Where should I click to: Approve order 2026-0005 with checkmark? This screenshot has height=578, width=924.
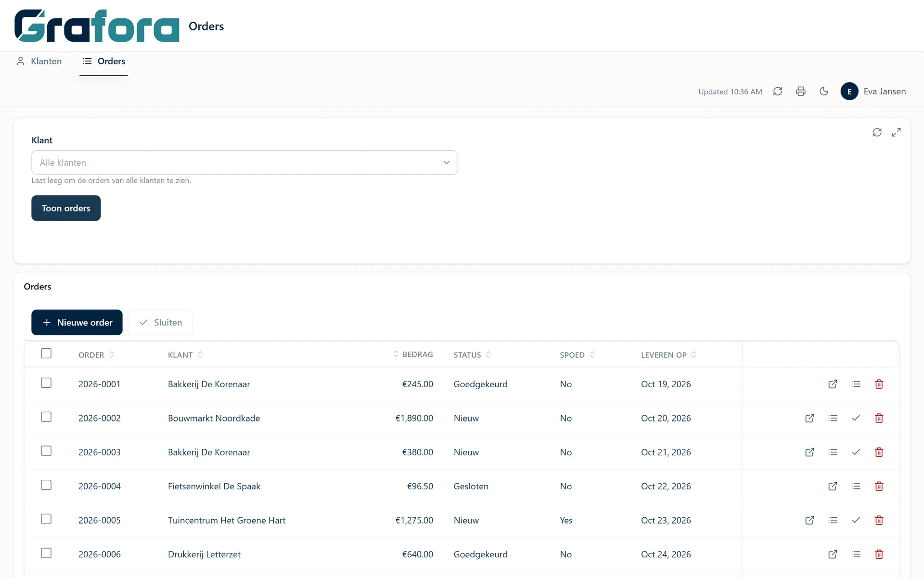(856, 520)
